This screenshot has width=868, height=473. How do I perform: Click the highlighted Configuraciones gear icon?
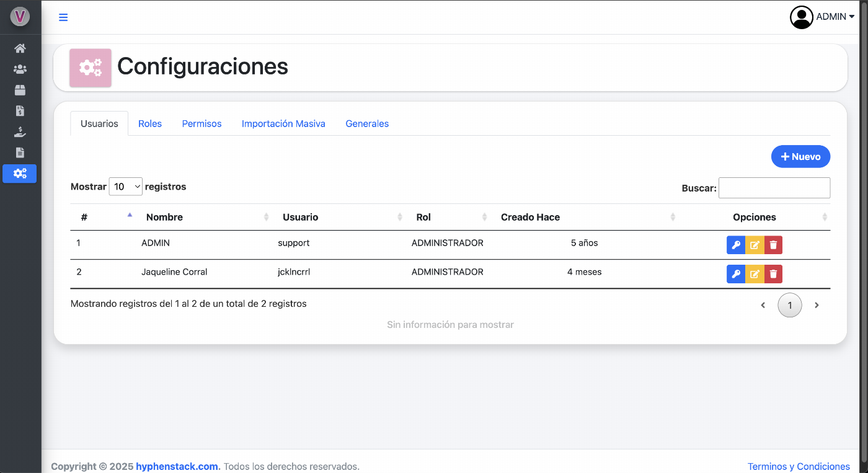[20, 174]
